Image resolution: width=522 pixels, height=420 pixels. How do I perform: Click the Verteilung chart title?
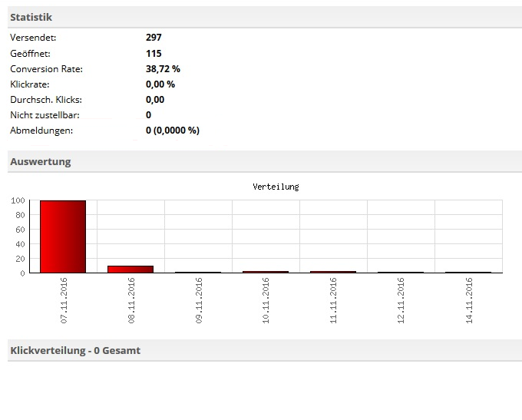point(276,187)
